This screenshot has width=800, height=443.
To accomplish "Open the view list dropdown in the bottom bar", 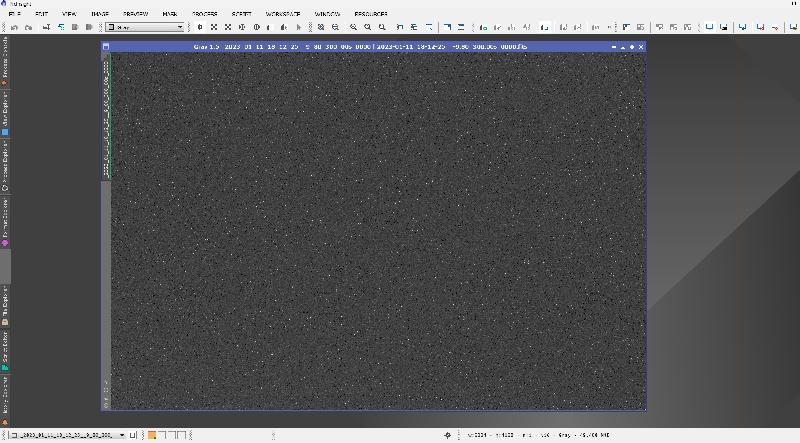I will tap(68, 435).
